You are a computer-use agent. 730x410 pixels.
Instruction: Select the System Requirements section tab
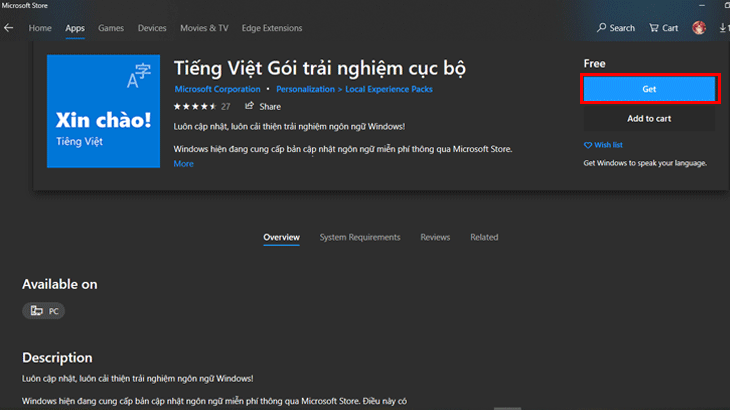(360, 237)
